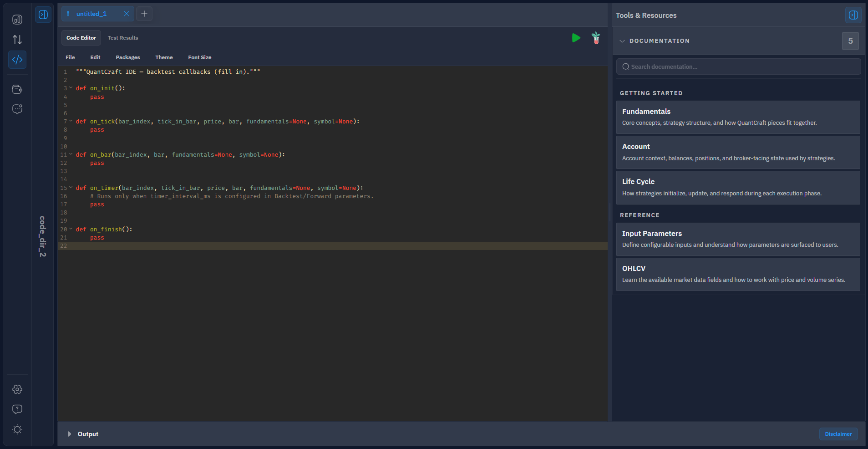This screenshot has width=868, height=449.
Task: Collapse the Tools & Resources panel icon
Action: [x=853, y=15]
